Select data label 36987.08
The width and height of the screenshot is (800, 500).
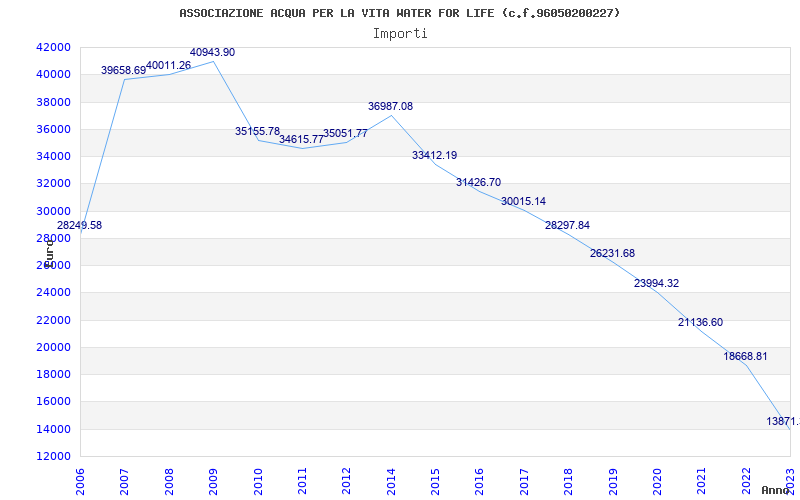pyautogui.click(x=390, y=107)
